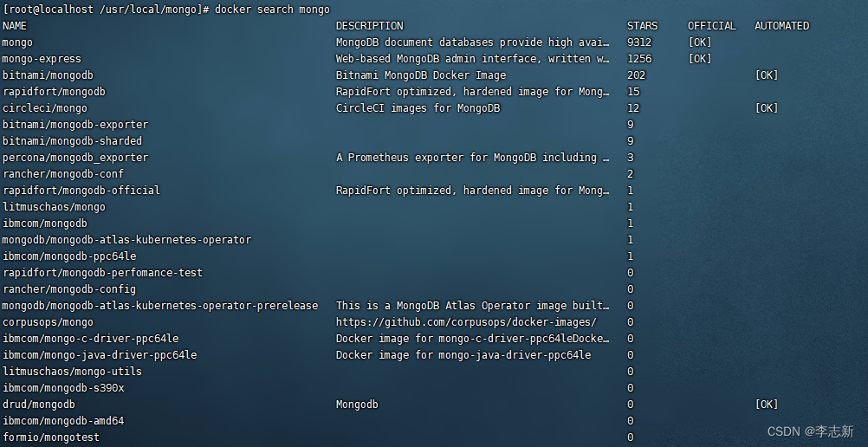The width and height of the screenshot is (868, 447).
Task: Click star count 12 for circleci/mongo
Action: pyautogui.click(x=633, y=108)
